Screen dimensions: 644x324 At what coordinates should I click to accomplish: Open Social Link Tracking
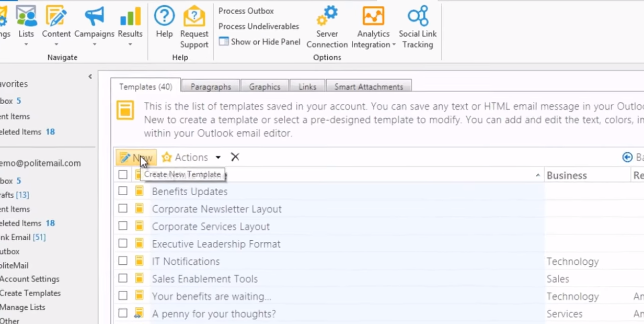[x=417, y=16]
